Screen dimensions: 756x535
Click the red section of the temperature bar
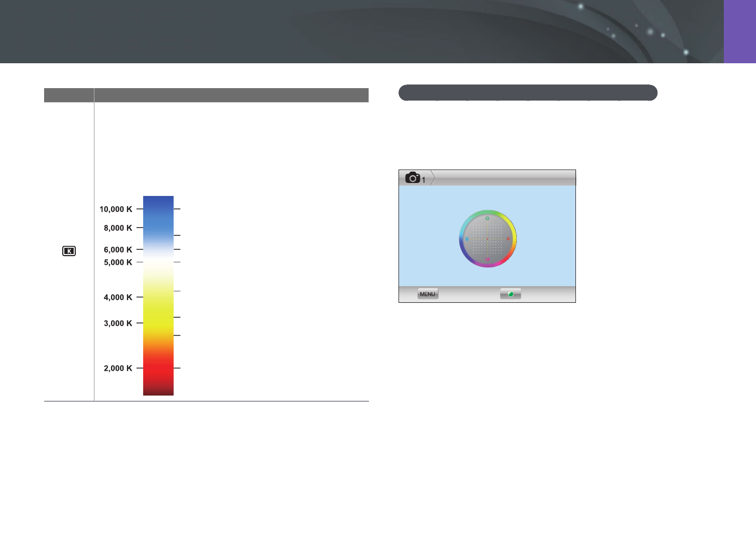click(158, 368)
